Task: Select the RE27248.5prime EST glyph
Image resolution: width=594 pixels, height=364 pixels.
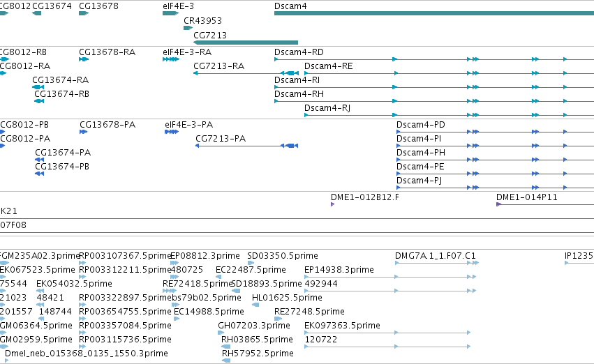Action: pyautogui.click(x=279, y=319)
